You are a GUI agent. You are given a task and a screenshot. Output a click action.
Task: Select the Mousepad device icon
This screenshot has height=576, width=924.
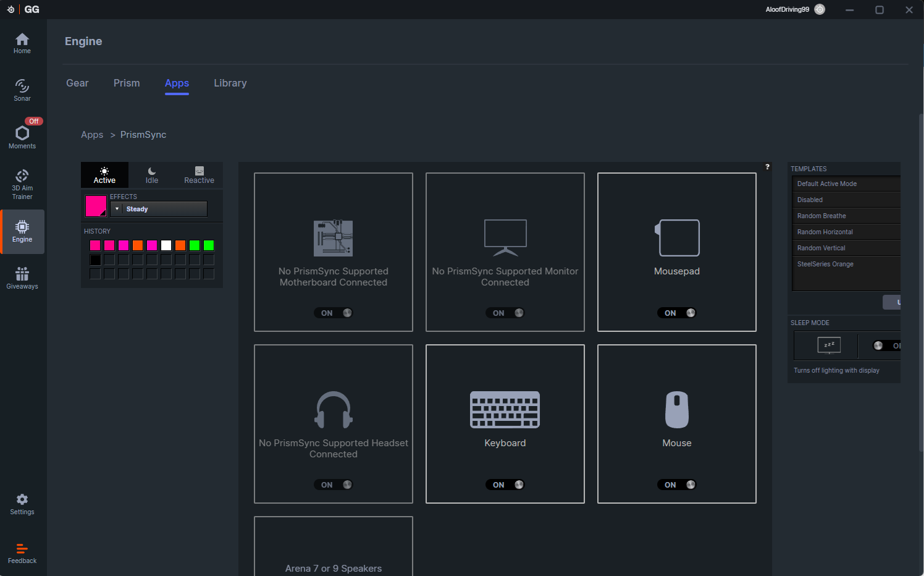(x=677, y=238)
